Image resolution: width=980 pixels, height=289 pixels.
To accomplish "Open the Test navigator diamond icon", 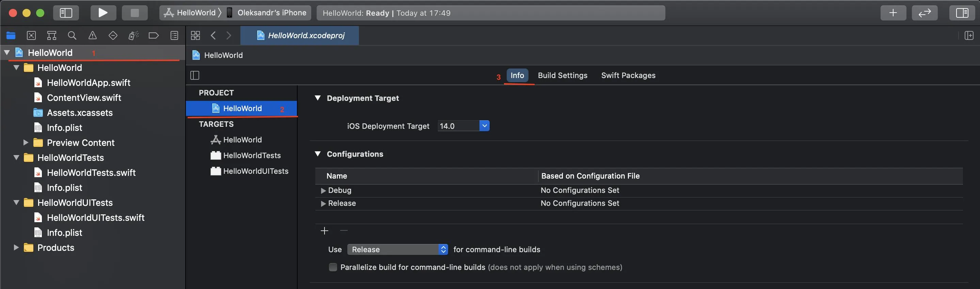I will (113, 36).
